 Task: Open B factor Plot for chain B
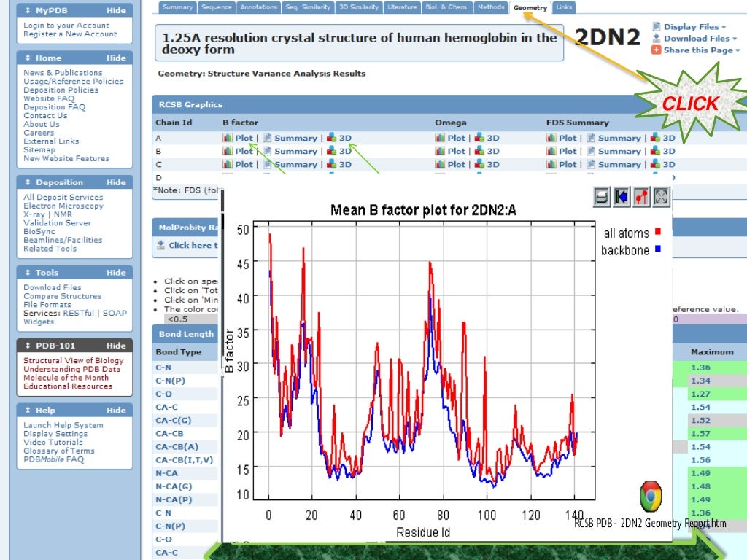point(244,151)
